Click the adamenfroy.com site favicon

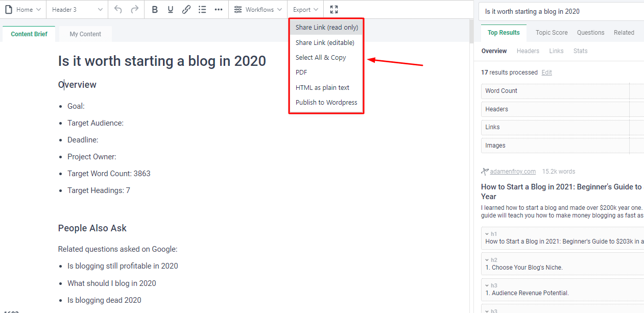click(485, 172)
